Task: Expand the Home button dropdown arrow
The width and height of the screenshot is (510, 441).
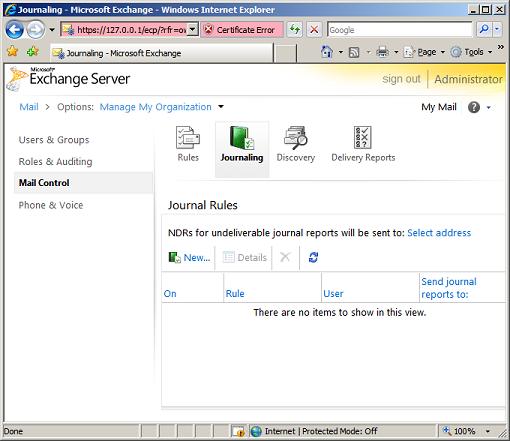Action: (341, 52)
